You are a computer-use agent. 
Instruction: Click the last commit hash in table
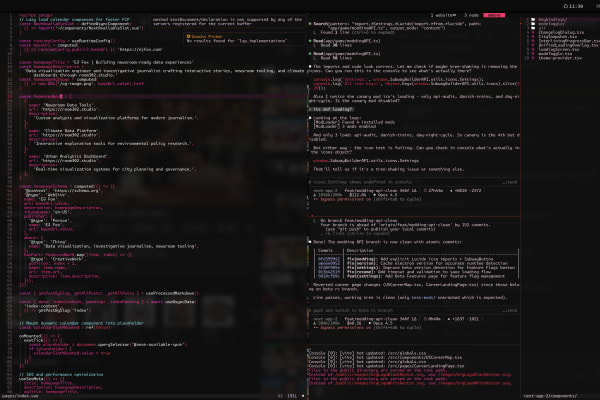(x=329, y=276)
